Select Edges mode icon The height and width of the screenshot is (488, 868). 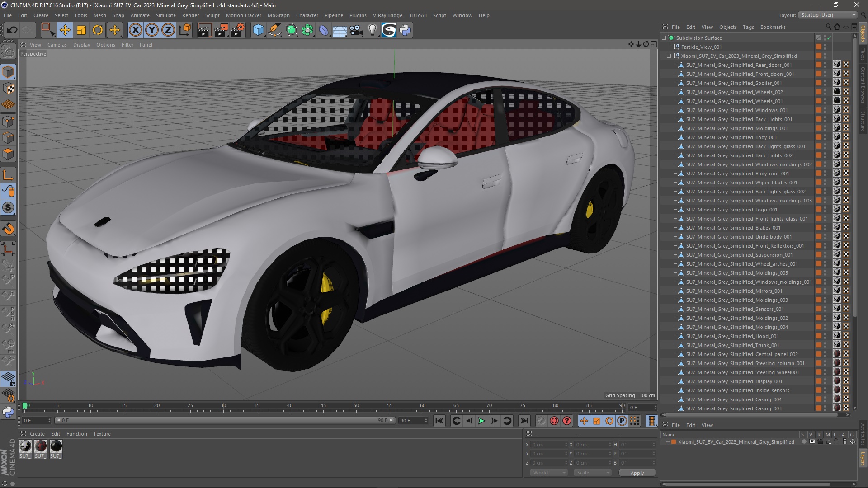8,138
